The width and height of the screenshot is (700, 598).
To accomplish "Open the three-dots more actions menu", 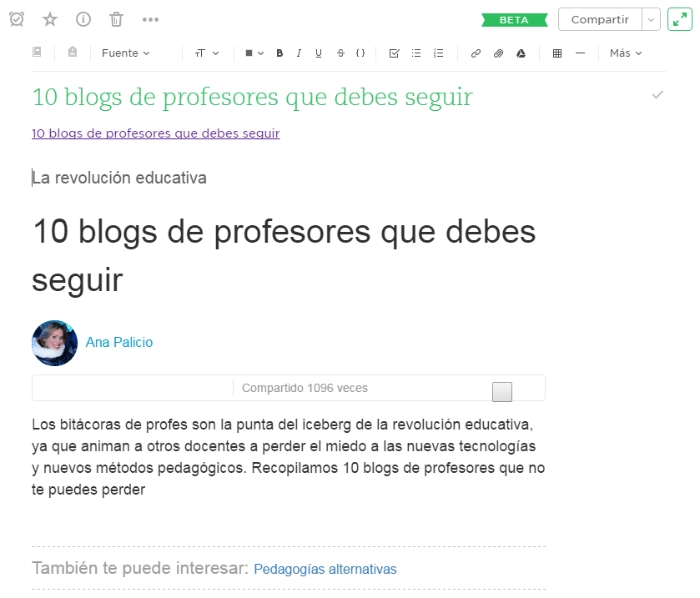I will [150, 19].
